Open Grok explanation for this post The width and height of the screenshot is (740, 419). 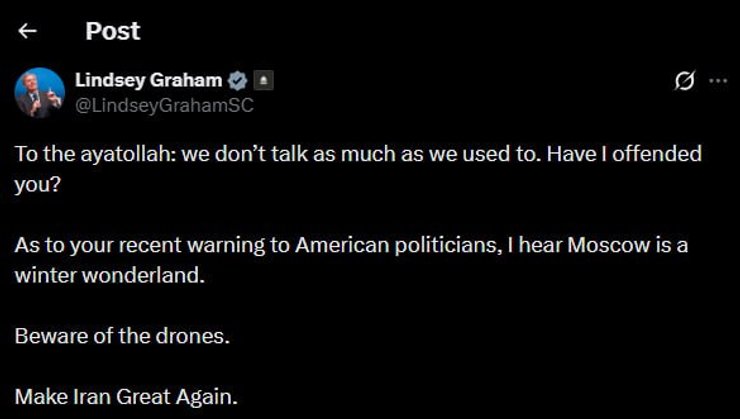click(685, 81)
